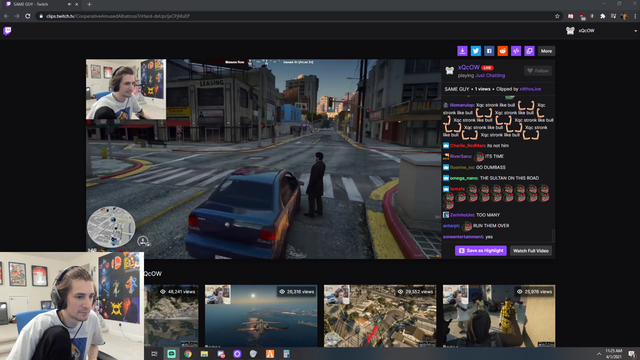Open File Explorer from taskbar

204,354
